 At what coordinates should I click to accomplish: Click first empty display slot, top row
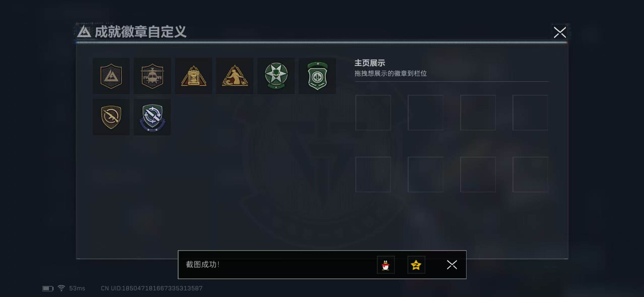(x=373, y=113)
